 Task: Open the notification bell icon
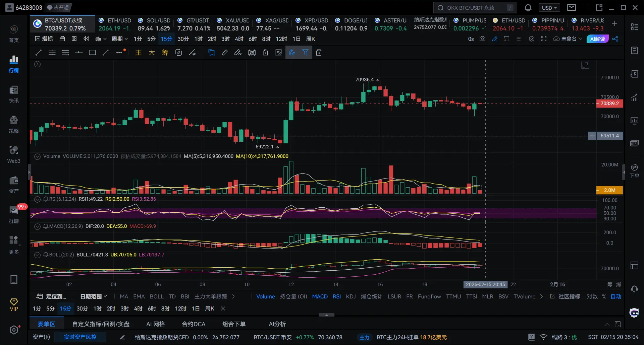click(528, 8)
